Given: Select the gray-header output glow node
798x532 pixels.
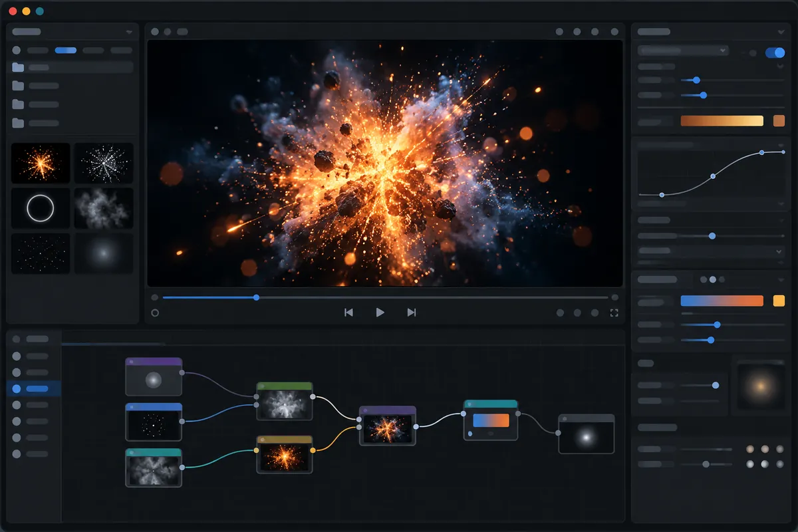Looking at the screenshot, I should (x=586, y=434).
